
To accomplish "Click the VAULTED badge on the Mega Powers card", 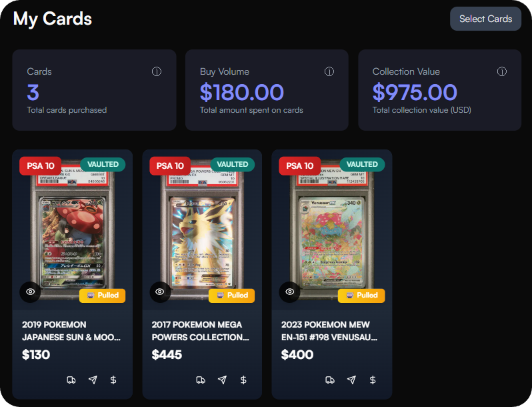I will pyautogui.click(x=233, y=164).
